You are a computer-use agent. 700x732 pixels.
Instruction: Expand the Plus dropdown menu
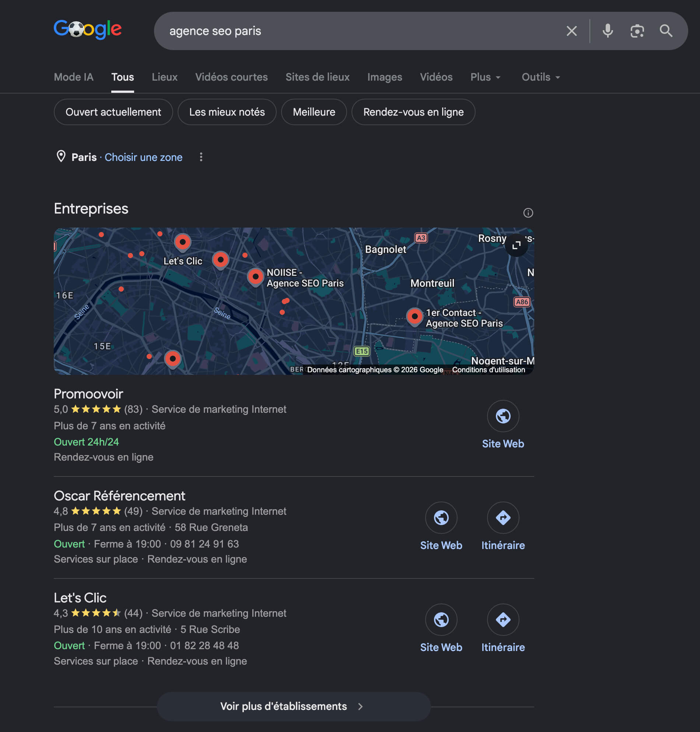coord(485,77)
